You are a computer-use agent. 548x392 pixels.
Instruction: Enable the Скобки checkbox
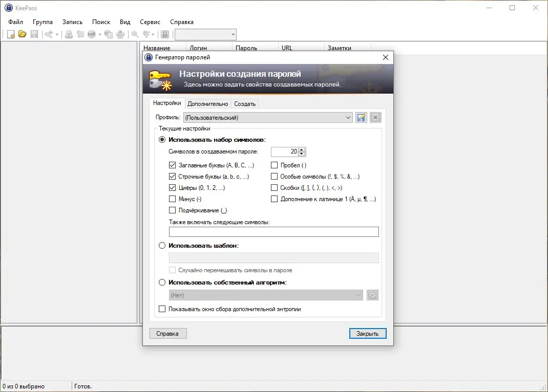[x=275, y=188]
